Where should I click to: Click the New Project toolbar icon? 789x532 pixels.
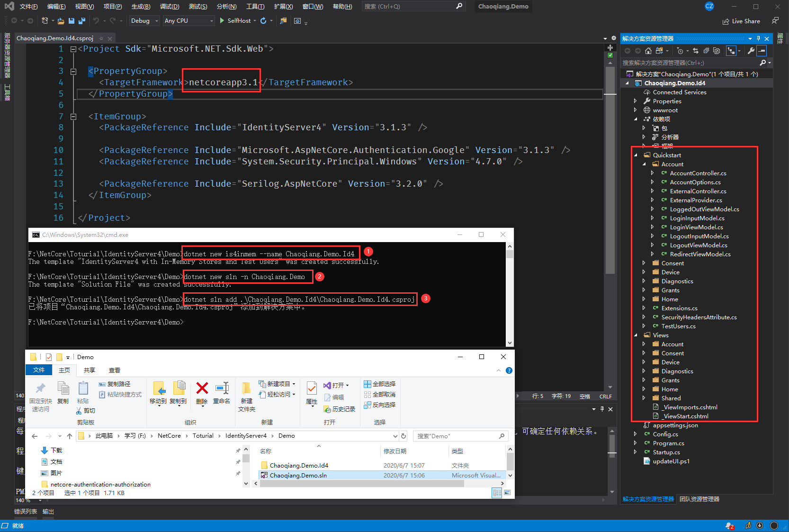pos(45,21)
